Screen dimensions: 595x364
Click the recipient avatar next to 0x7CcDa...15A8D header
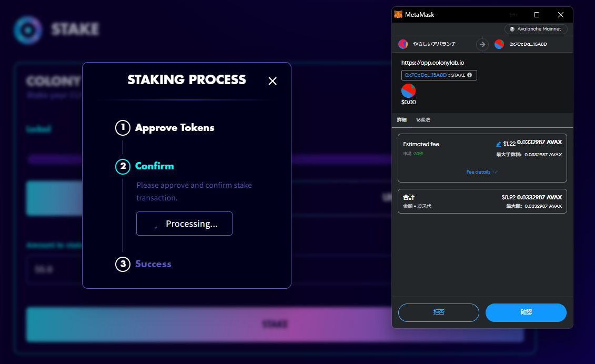pos(499,44)
